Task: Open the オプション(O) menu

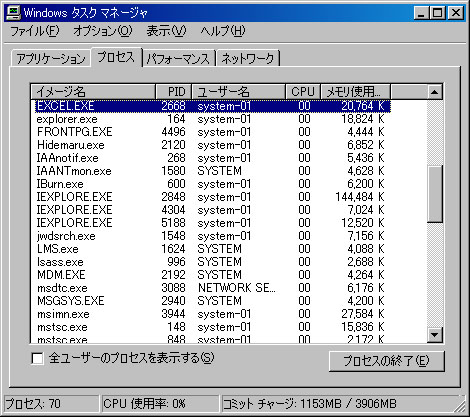Action: click(x=103, y=31)
